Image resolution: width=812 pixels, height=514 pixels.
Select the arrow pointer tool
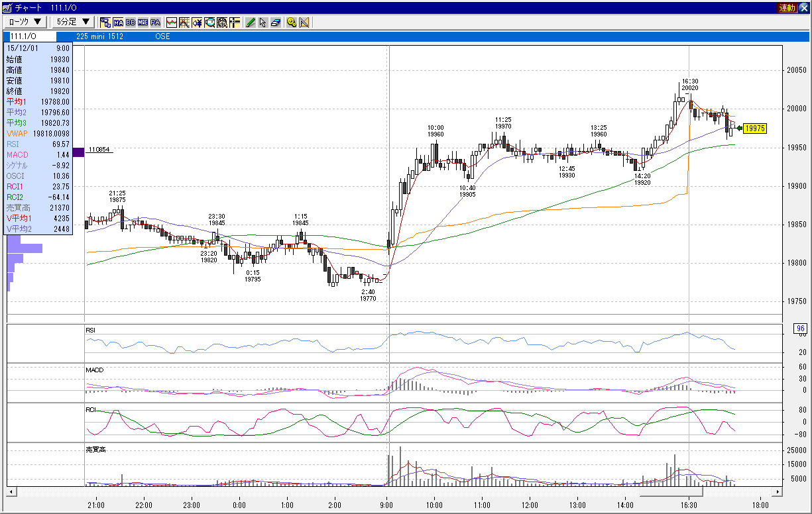[263, 22]
